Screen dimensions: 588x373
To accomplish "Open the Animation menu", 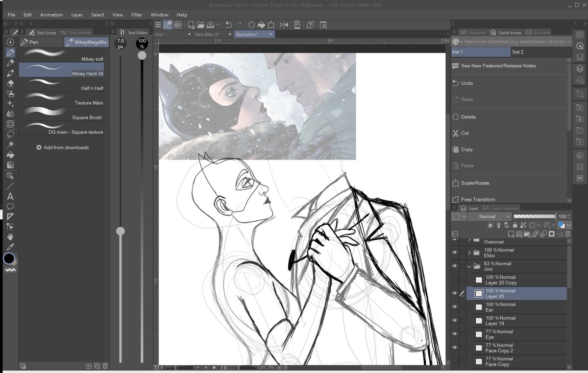I will pos(51,15).
